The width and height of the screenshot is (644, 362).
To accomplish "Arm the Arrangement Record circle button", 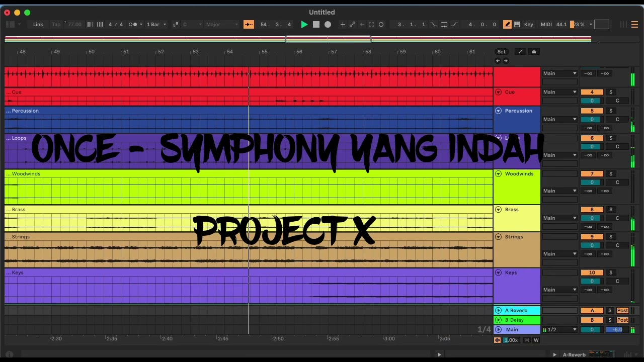I will pyautogui.click(x=328, y=24).
